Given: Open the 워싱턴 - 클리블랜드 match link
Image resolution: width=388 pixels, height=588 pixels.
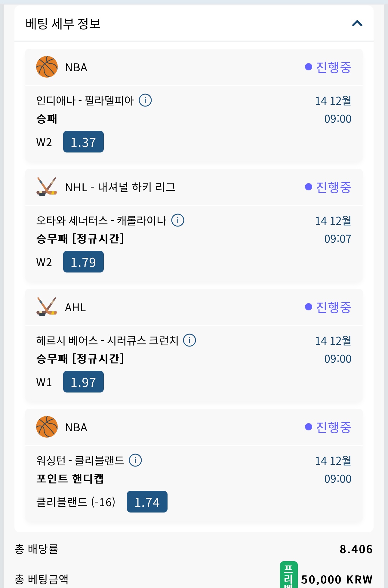Looking at the screenshot, I should (x=80, y=460).
